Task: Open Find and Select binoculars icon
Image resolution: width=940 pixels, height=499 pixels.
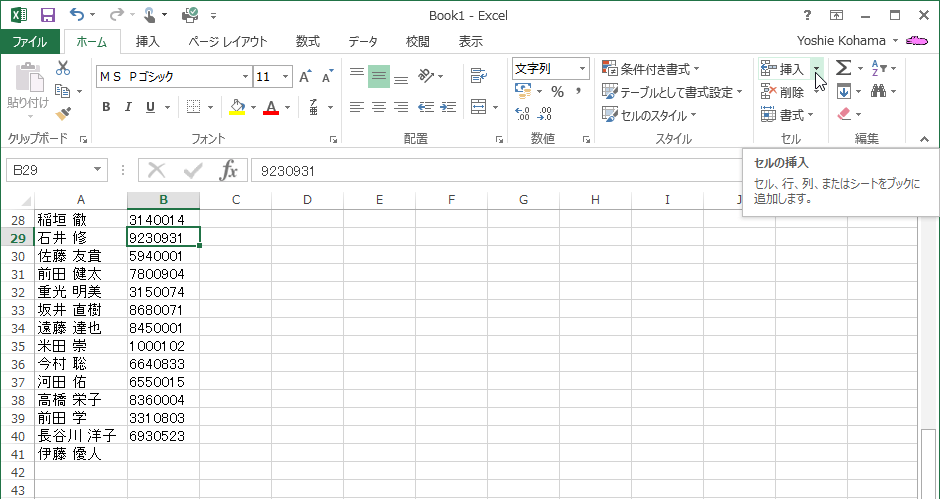Action: pyautogui.click(x=879, y=92)
